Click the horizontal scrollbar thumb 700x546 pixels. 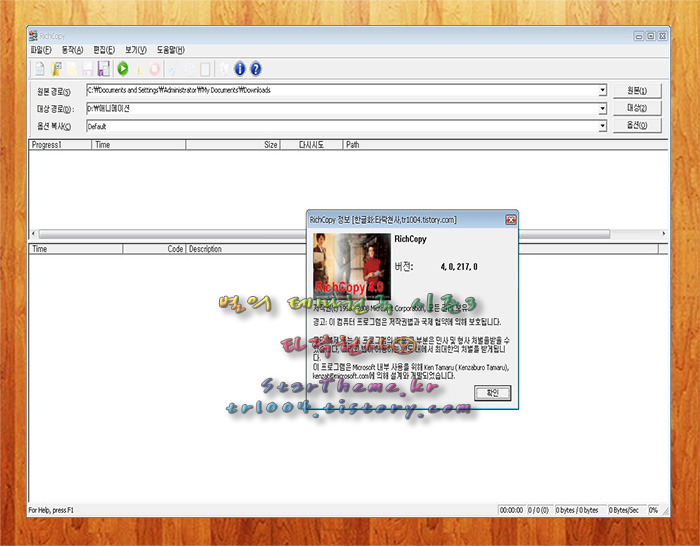pyautogui.click(x=325, y=233)
